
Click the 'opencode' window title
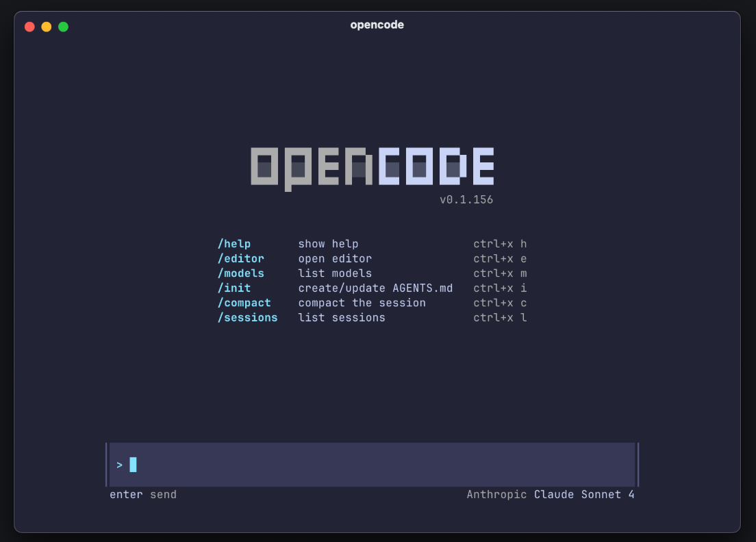click(x=377, y=25)
